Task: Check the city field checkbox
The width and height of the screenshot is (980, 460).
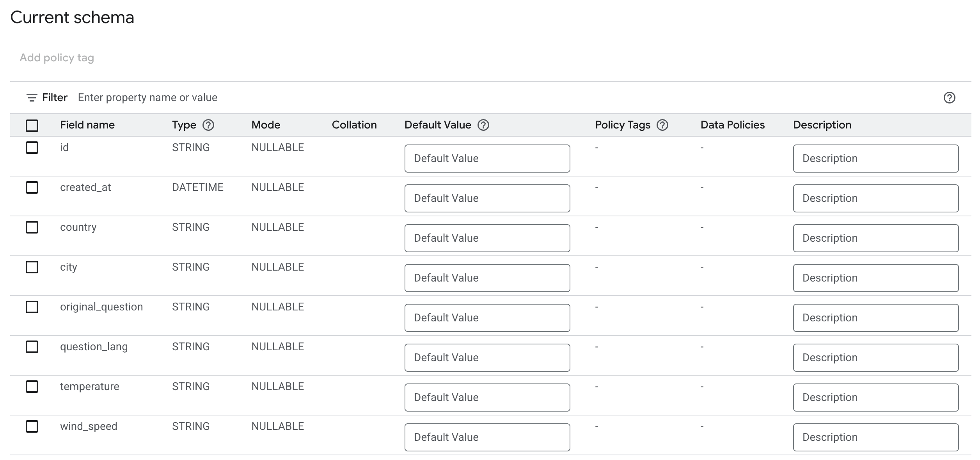Action: point(32,267)
